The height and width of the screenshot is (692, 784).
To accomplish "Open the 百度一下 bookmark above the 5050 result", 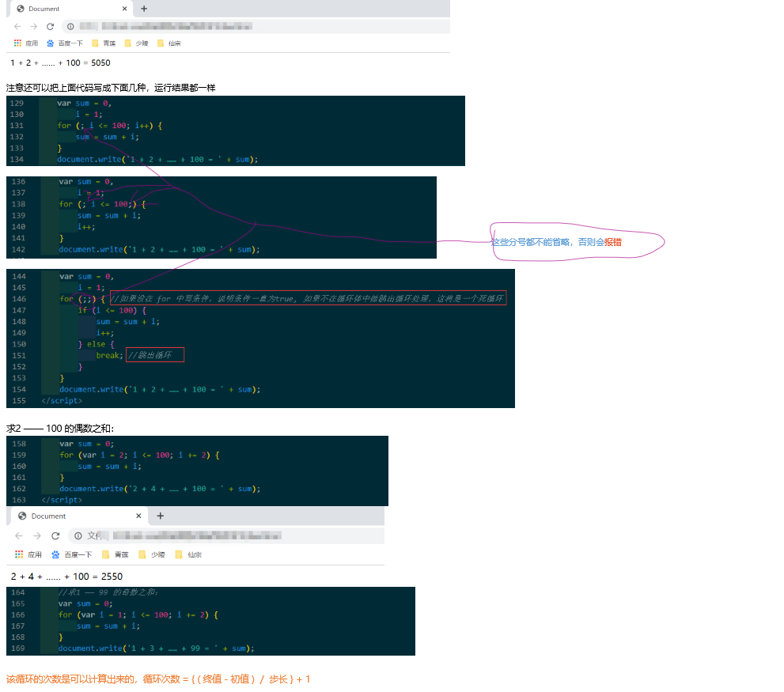I will (65, 43).
